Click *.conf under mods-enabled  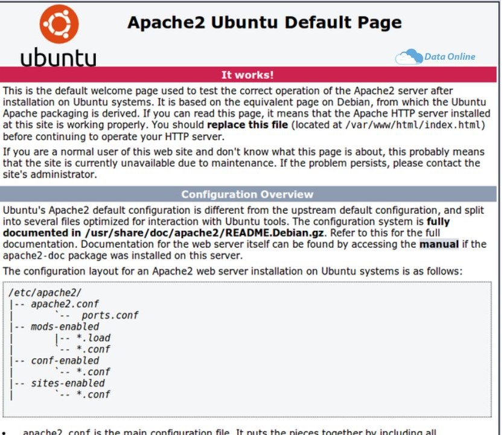click(93, 349)
